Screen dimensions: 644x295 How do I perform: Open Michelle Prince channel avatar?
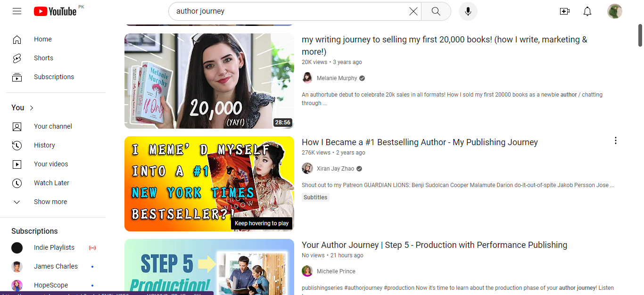307,271
